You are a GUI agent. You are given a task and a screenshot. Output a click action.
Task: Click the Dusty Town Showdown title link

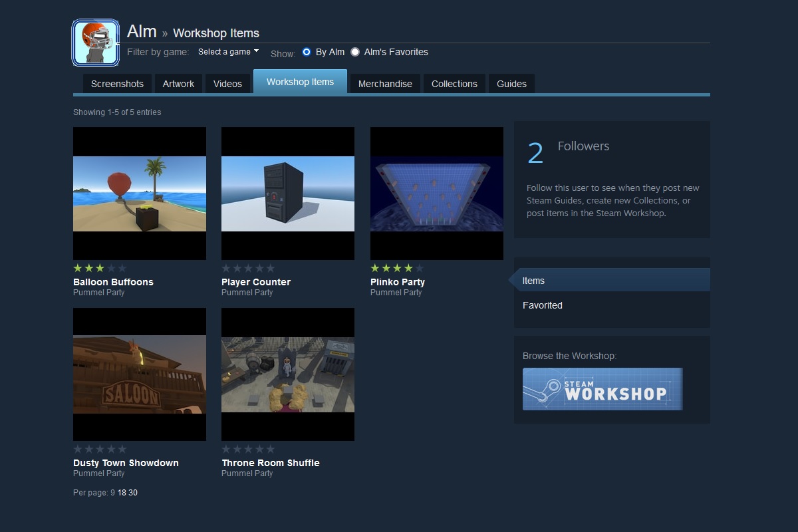coord(126,463)
